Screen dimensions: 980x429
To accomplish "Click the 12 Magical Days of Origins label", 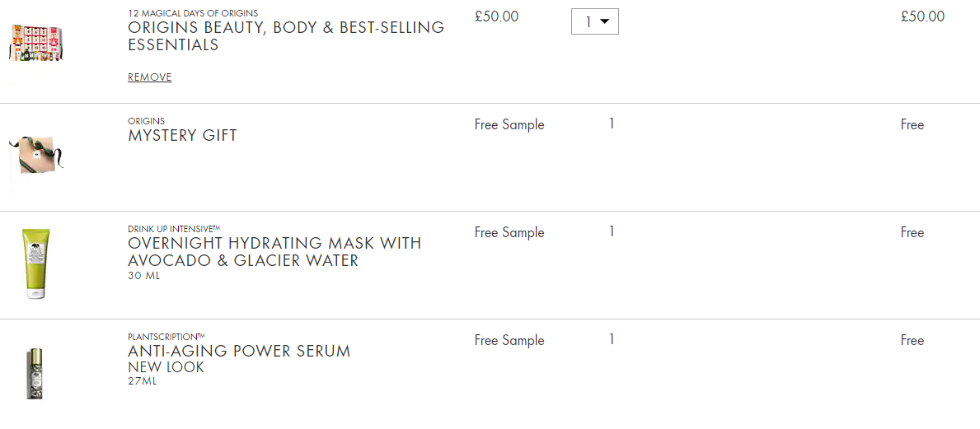I will pyautogui.click(x=193, y=13).
